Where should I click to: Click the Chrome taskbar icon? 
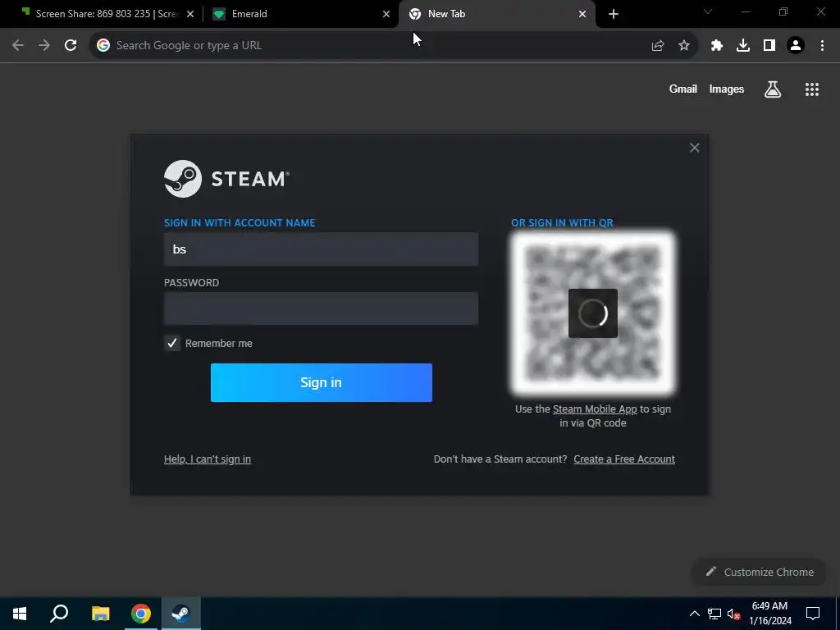point(141,614)
